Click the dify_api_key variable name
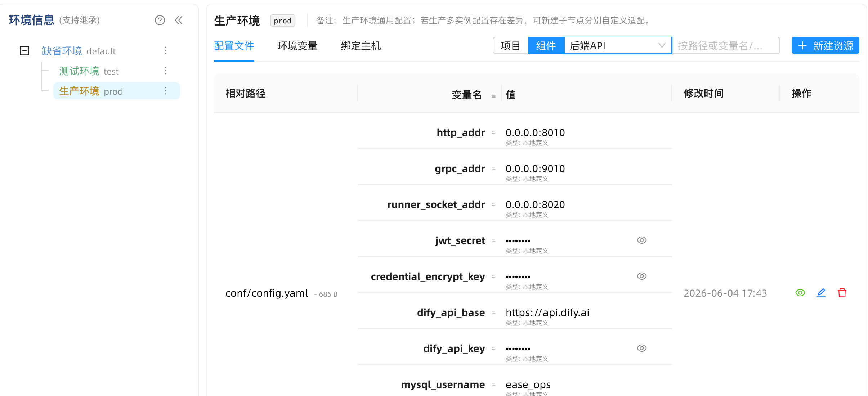This screenshot has width=868, height=396. point(454,349)
